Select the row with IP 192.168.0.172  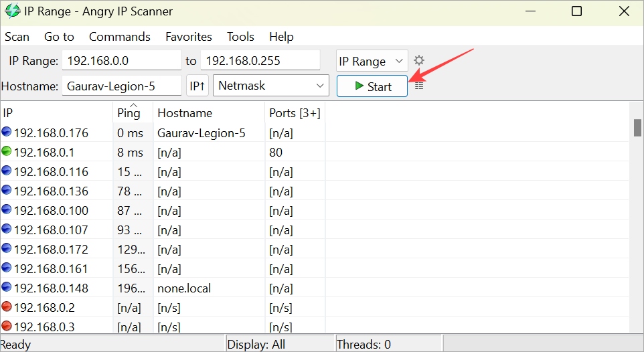tap(315, 249)
